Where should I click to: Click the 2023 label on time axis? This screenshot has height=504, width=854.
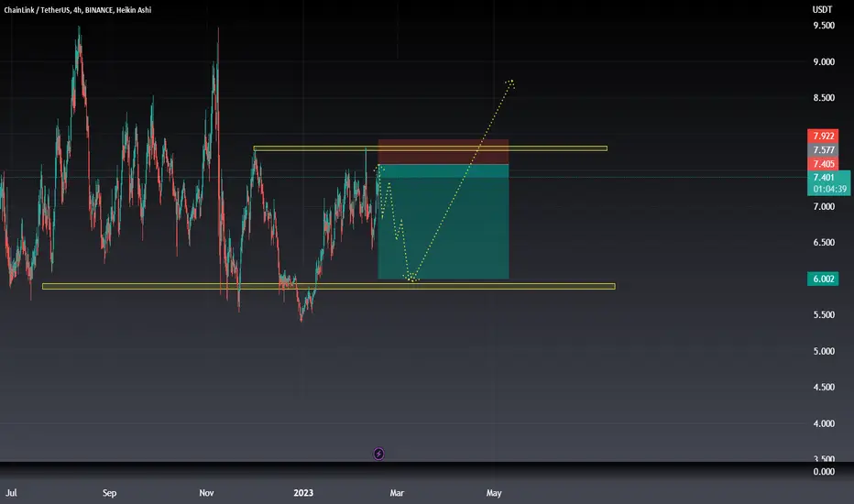(303, 493)
